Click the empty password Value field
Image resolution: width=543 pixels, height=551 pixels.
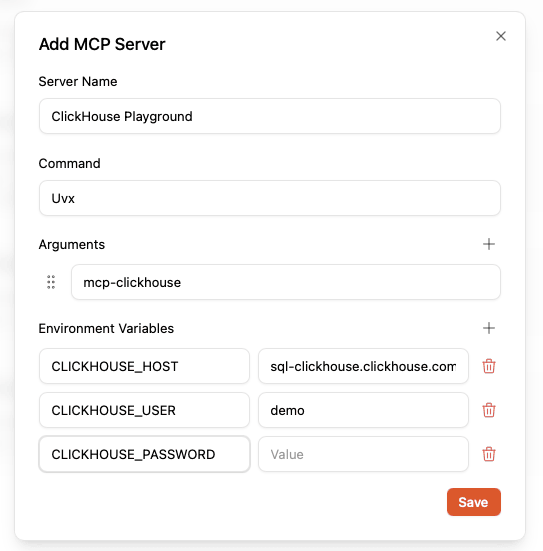(363, 454)
